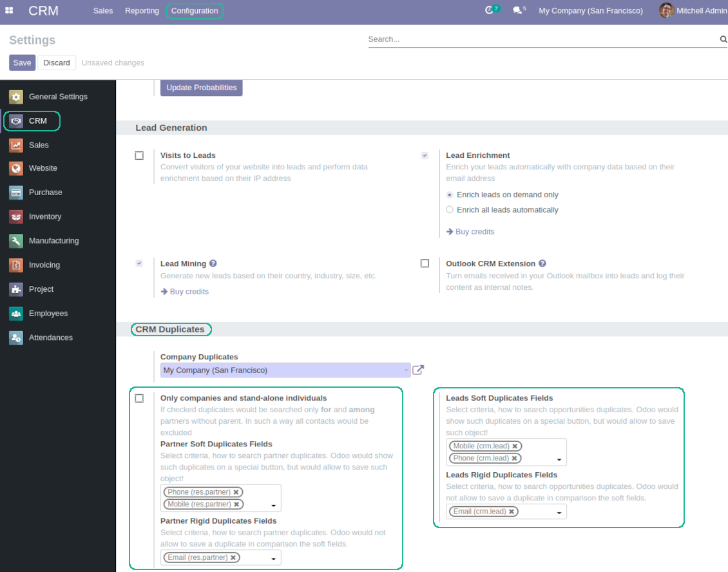
Task: Click Mitchell Admin's avatar picture
Action: [x=666, y=10]
